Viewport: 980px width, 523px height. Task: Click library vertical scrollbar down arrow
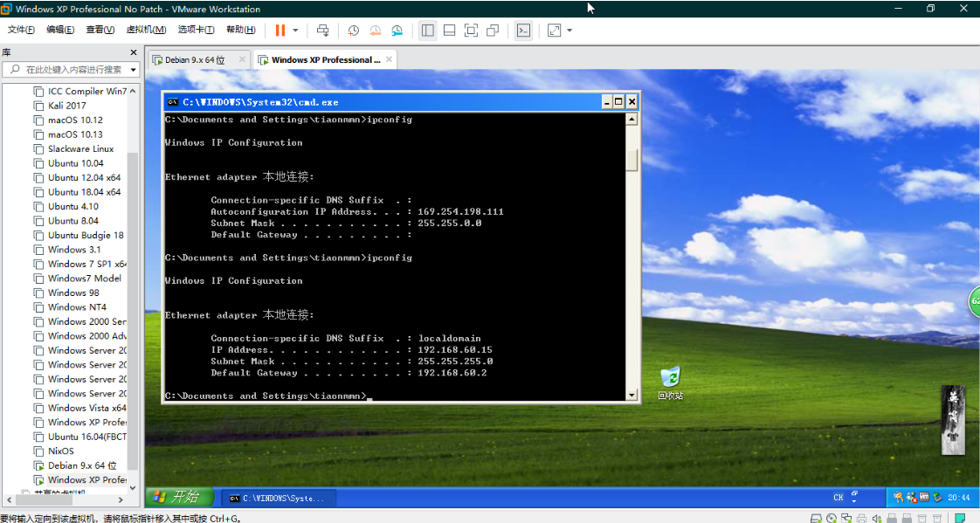[x=133, y=488]
